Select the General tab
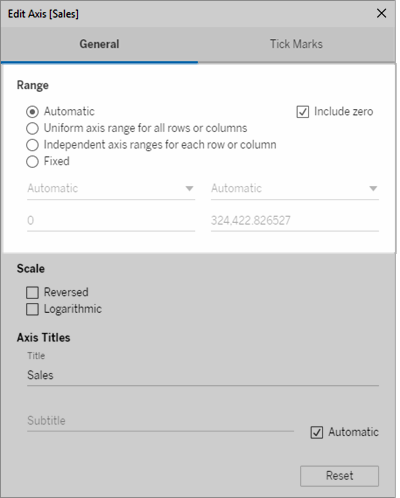 [99, 44]
